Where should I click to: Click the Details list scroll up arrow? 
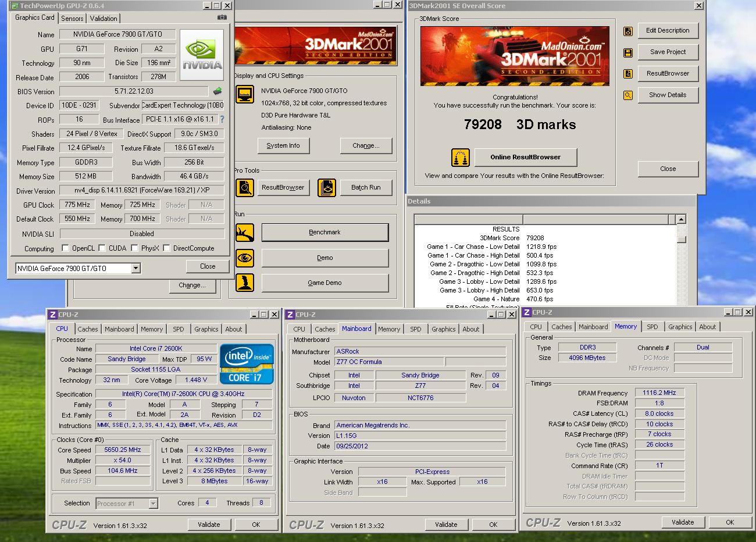[x=681, y=219]
